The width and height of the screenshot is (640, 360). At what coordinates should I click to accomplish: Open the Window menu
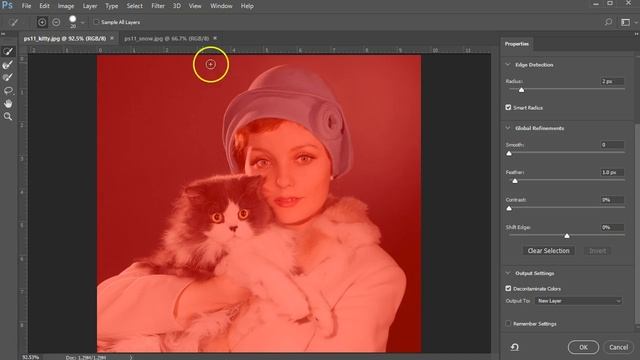[x=221, y=6]
